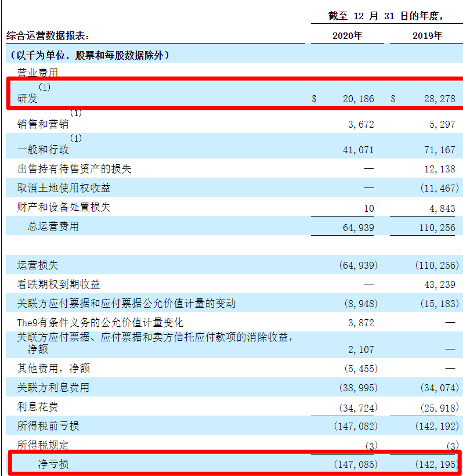
Task: Click the 关联方利息费用 row label
Action: pos(53,388)
